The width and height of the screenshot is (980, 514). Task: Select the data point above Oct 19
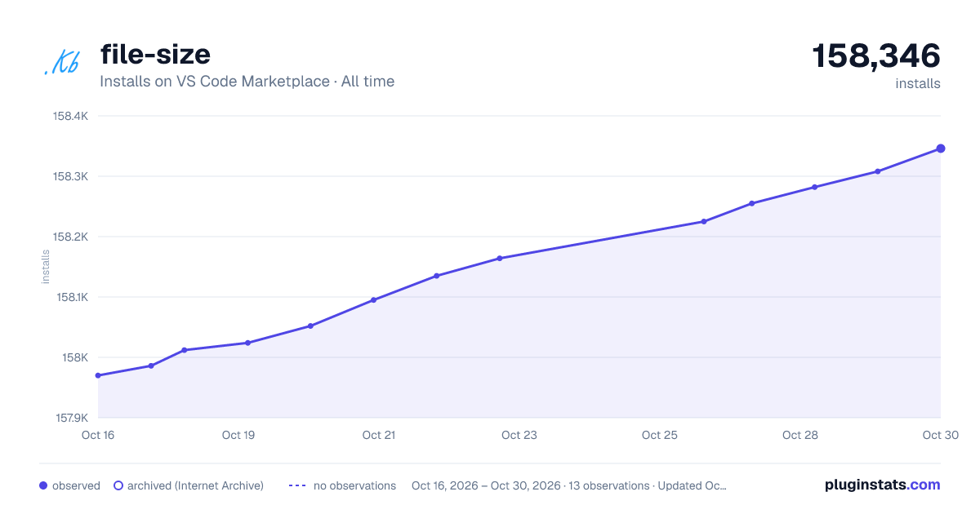[247, 343]
